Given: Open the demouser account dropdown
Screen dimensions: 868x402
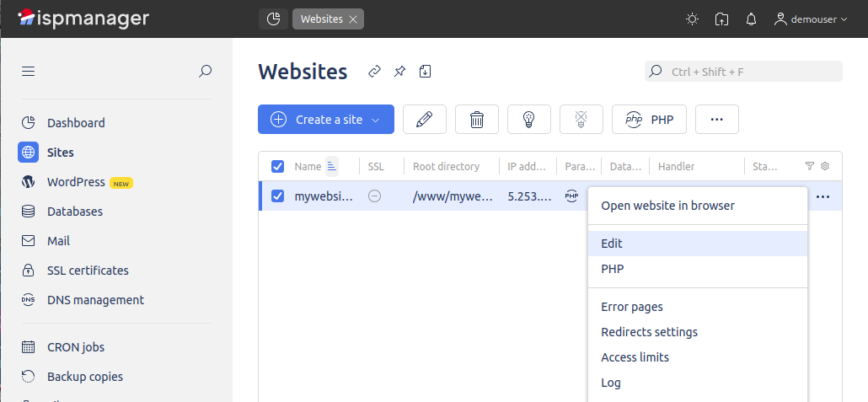Looking at the screenshot, I should tap(811, 19).
